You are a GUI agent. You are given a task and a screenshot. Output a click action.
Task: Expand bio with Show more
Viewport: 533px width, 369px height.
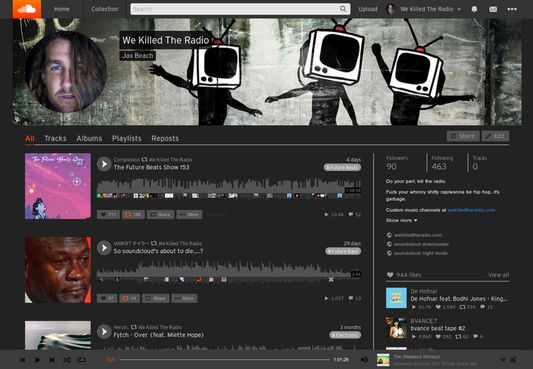[401, 220]
